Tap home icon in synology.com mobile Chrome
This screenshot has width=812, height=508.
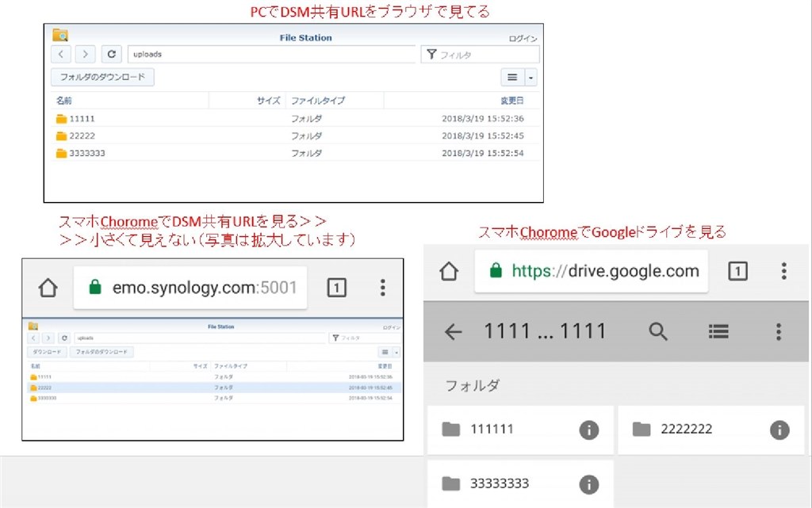[48, 288]
